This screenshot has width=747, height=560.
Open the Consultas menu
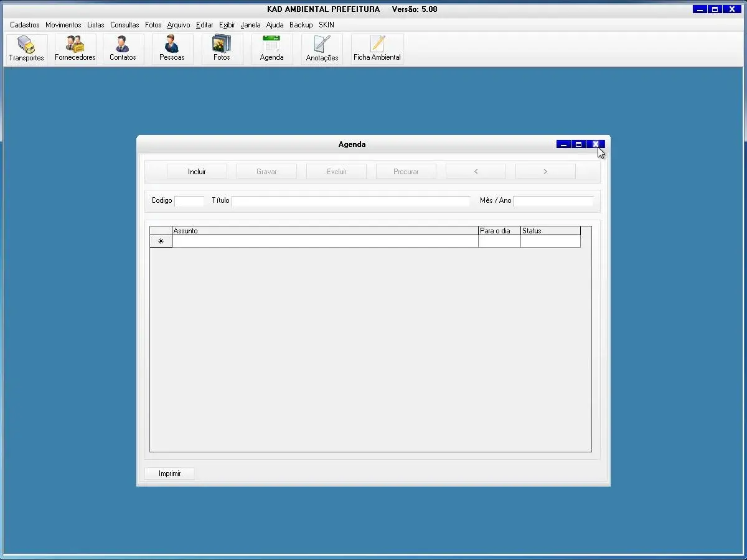125,25
